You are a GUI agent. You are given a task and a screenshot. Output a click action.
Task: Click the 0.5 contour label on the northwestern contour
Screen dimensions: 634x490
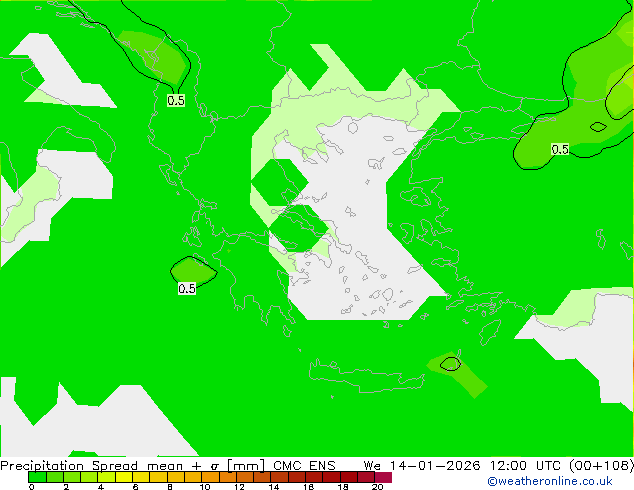coord(176,100)
